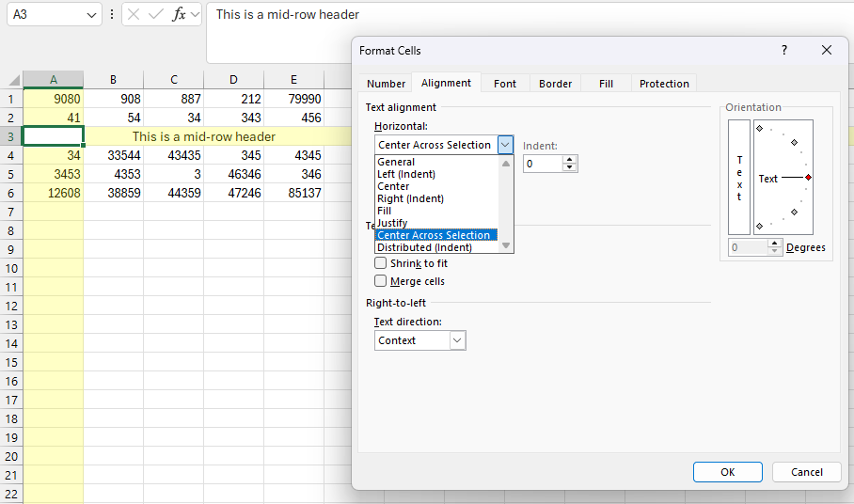Click cell containing 343

click(233, 118)
